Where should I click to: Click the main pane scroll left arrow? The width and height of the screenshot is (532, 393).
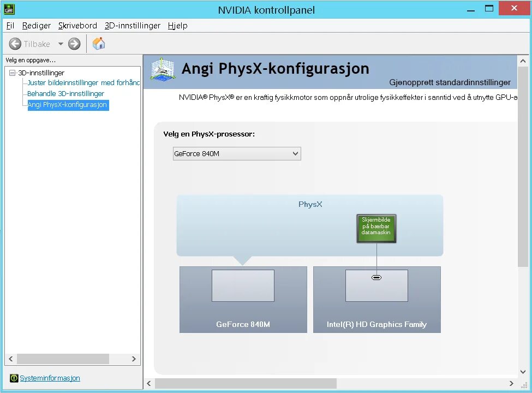click(x=149, y=383)
